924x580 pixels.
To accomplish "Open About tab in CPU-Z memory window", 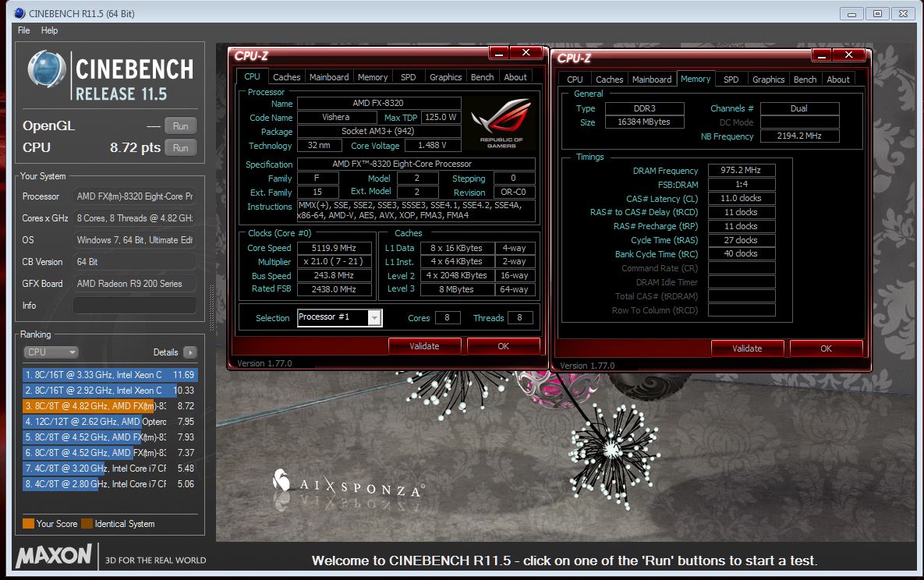I will [x=838, y=79].
